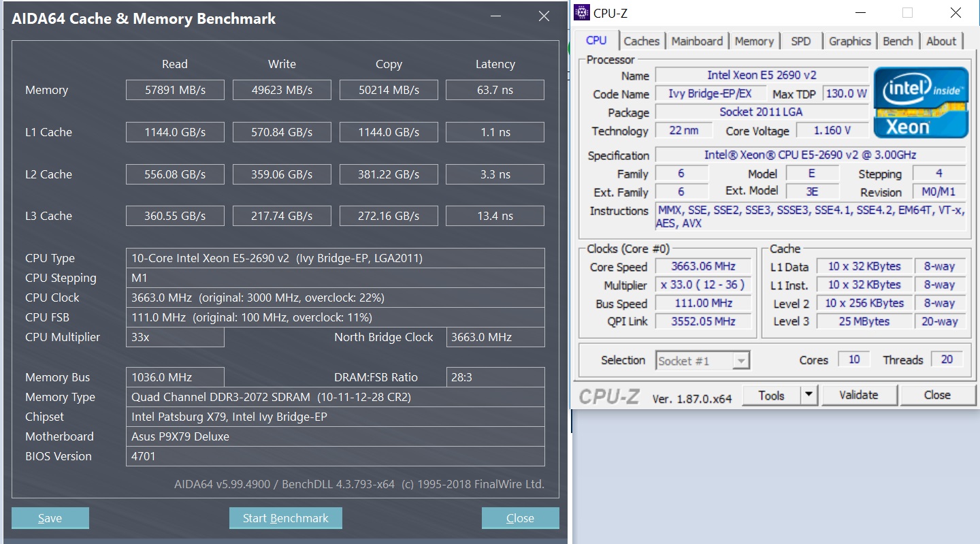
Task: Click the Technology value 22 nm
Action: click(x=684, y=130)
